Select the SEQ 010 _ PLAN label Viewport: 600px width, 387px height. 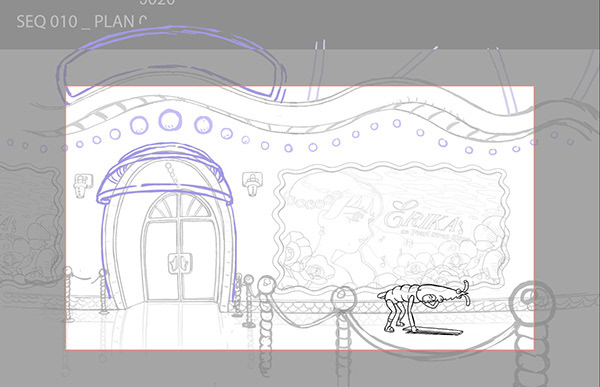click(82, 21)
